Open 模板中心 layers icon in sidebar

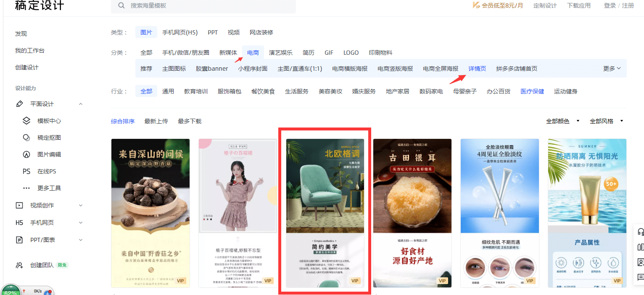26,121
